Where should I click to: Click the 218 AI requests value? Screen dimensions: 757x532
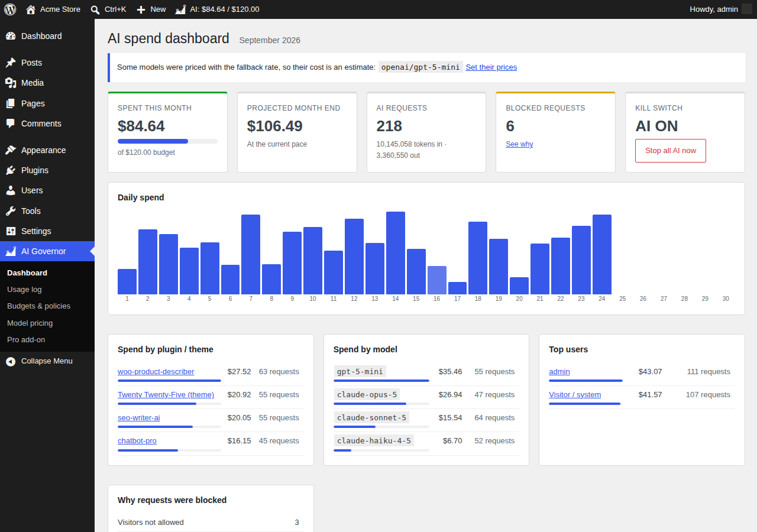(x=389, y=126)
